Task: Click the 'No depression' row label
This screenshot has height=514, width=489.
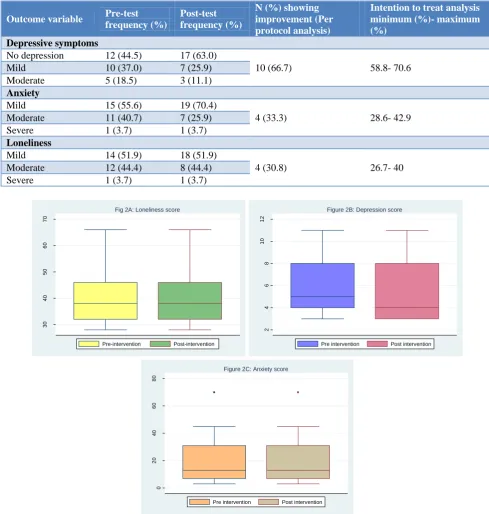Action: point(35,55)
